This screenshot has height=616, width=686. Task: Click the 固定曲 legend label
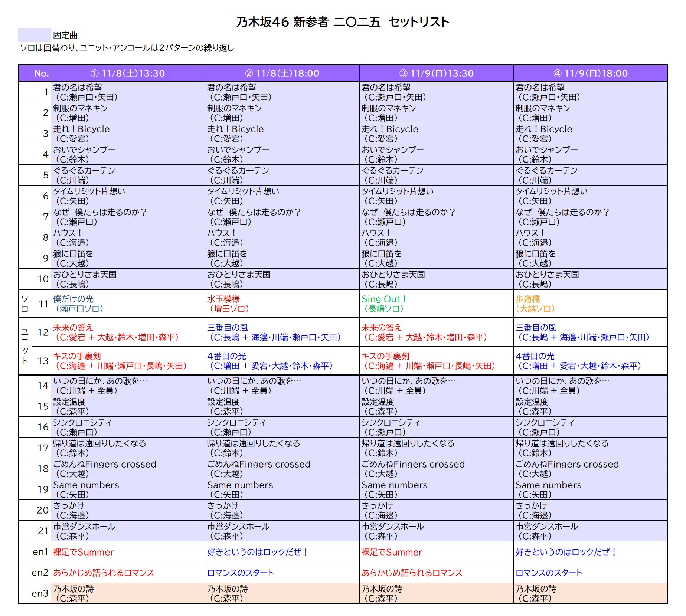(65, 35)
